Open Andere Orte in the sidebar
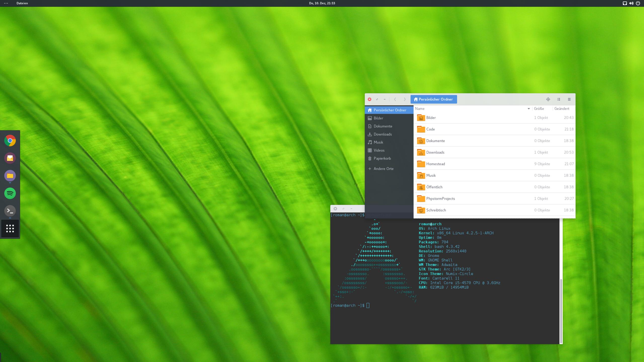Screen dimensions: 644x362 point(389,169)
